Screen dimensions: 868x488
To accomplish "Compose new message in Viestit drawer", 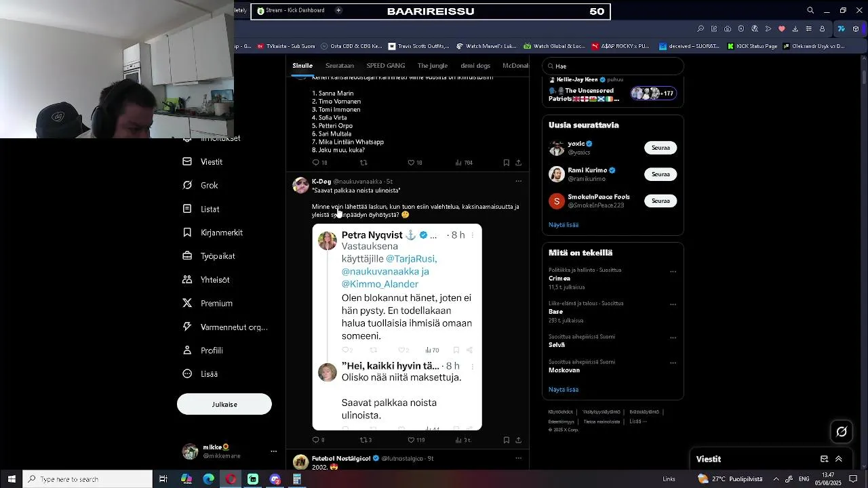I will point(825,459).
